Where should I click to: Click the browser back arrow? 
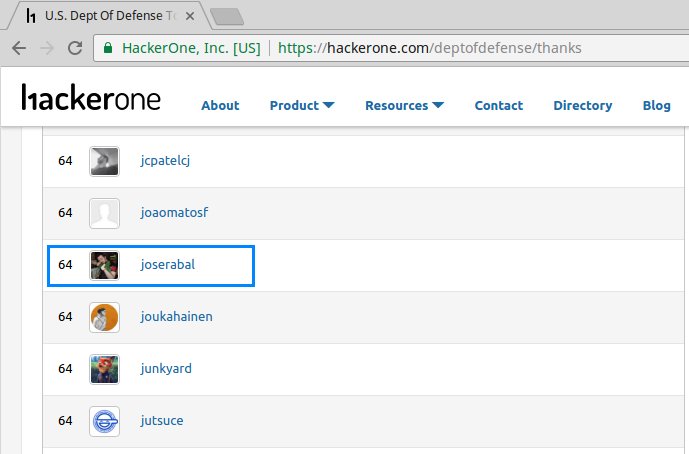pos(19,48)
